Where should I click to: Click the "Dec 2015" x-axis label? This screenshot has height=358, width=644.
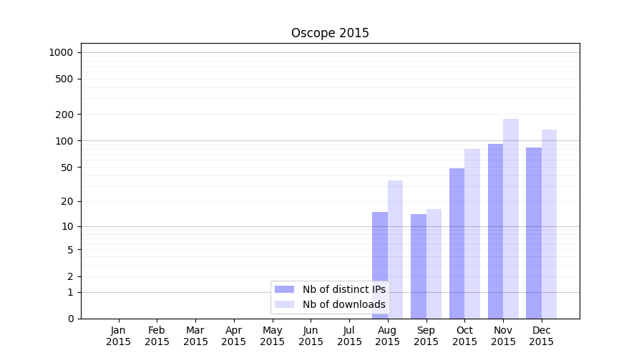tap(542, 336)
